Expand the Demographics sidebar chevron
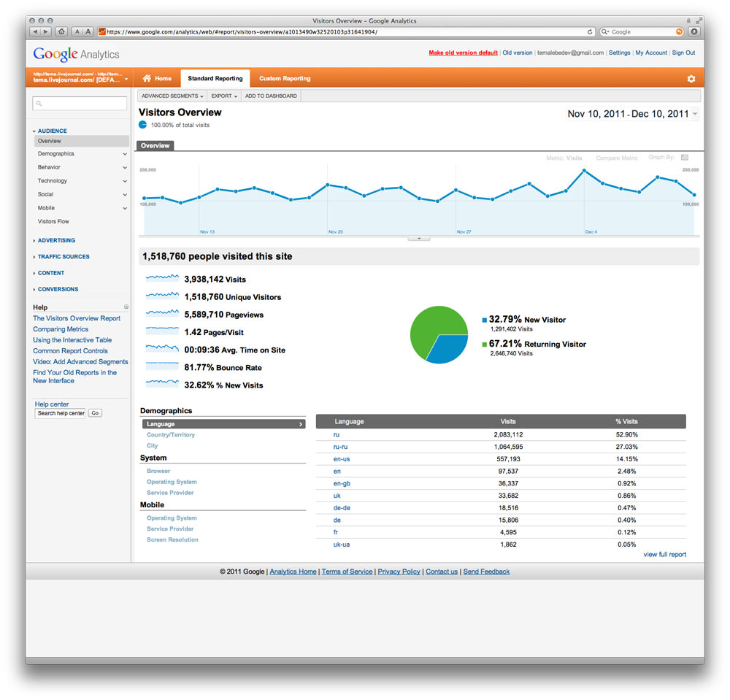Viewport: 730px width, 700px height. [x=125, y=154]
